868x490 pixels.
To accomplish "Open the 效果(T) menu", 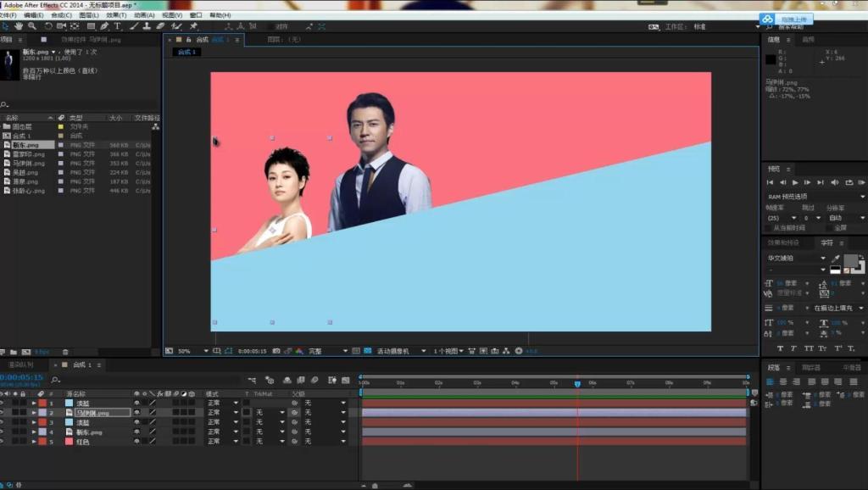I will pyautogui.click(x=116, y=15).
